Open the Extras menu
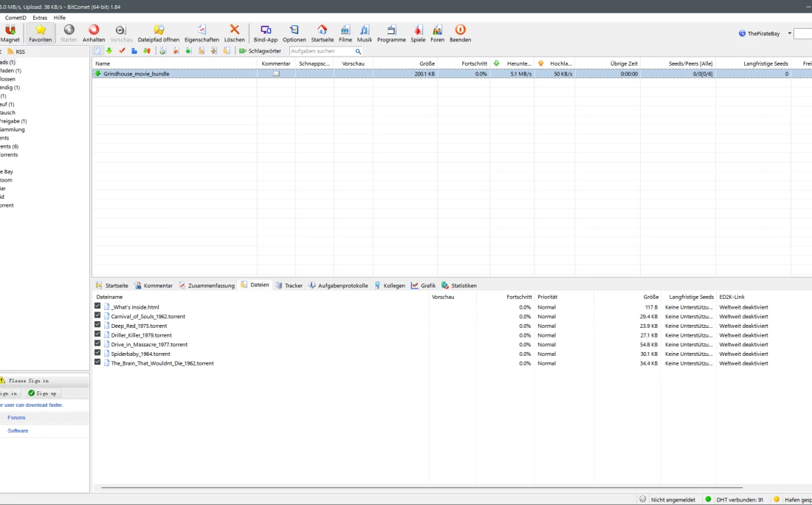This screenshot has height=505, width=812. [40, 17]
